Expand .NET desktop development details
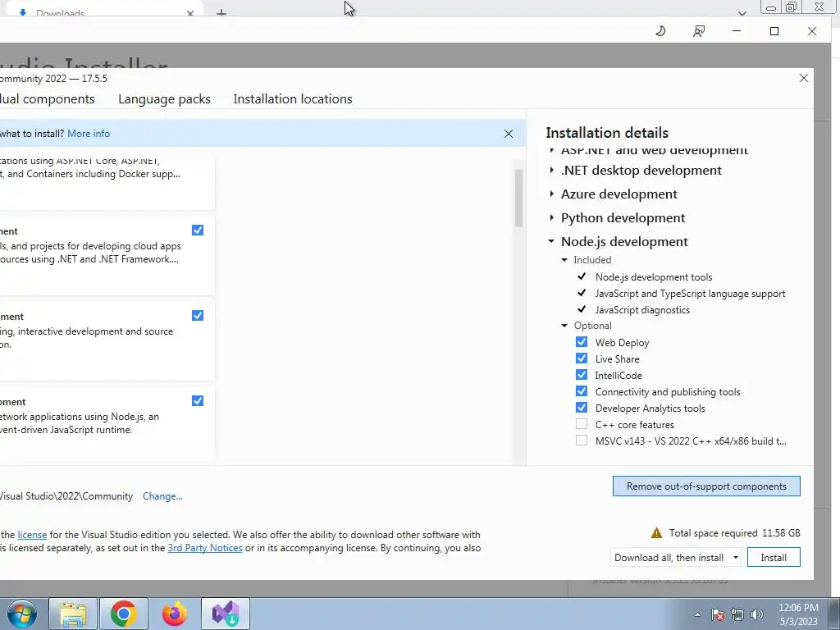 click(x=552, y=171)
